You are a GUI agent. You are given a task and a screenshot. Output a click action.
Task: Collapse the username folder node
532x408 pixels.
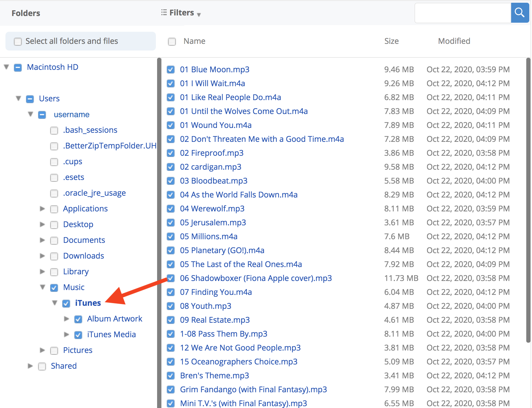(x=31, y=114)
